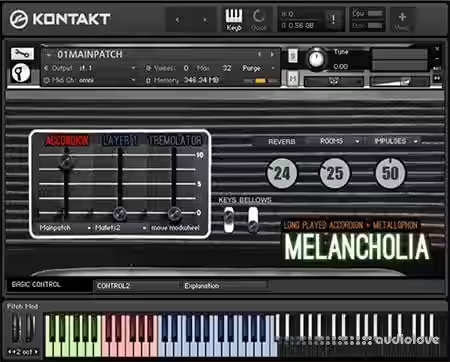Click the Voices note icon
Viewport: 450px width, 362px height.
click(149, 68)
